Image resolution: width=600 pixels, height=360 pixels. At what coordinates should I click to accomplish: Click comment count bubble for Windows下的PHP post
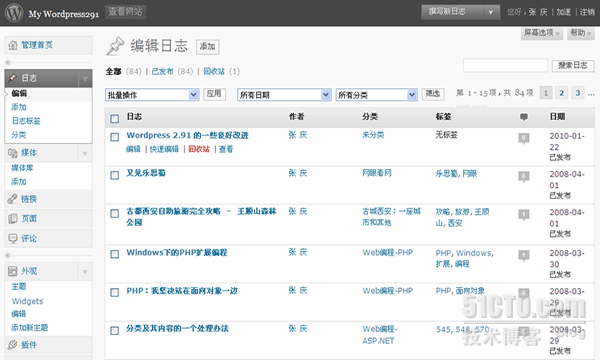point(523,255)
